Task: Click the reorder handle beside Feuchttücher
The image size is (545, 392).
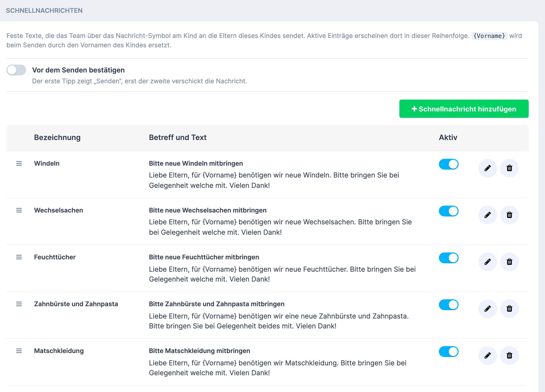Action: (19, 257)
